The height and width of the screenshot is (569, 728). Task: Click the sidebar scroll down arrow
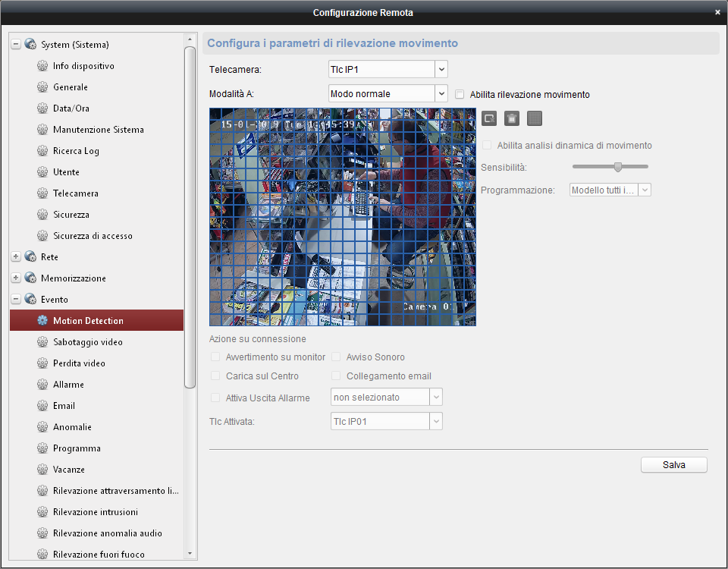pos(190,554)
